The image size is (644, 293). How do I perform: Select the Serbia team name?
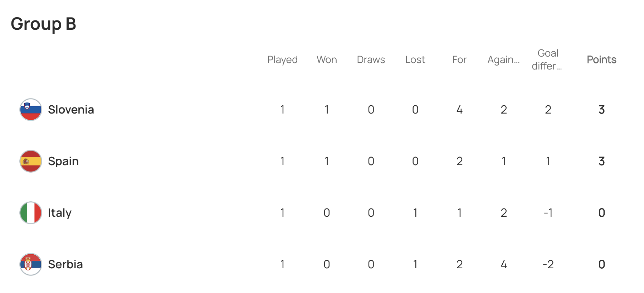pos(65,264)
